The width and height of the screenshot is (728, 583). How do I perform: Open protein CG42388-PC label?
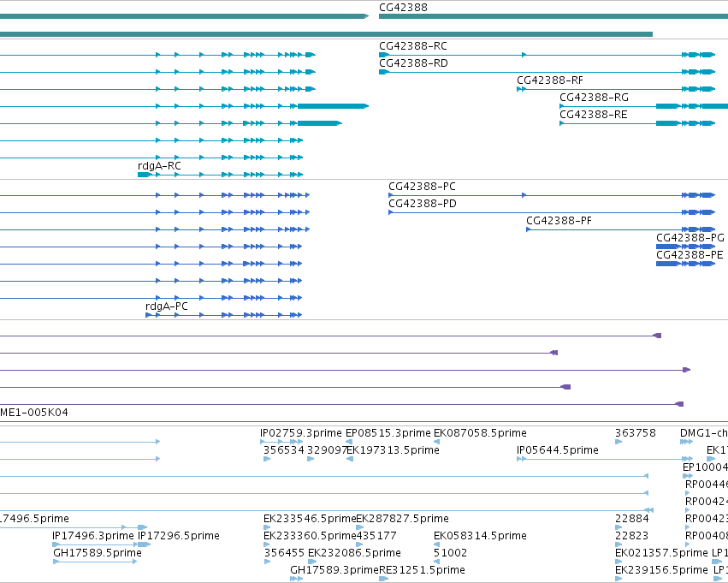422,187
